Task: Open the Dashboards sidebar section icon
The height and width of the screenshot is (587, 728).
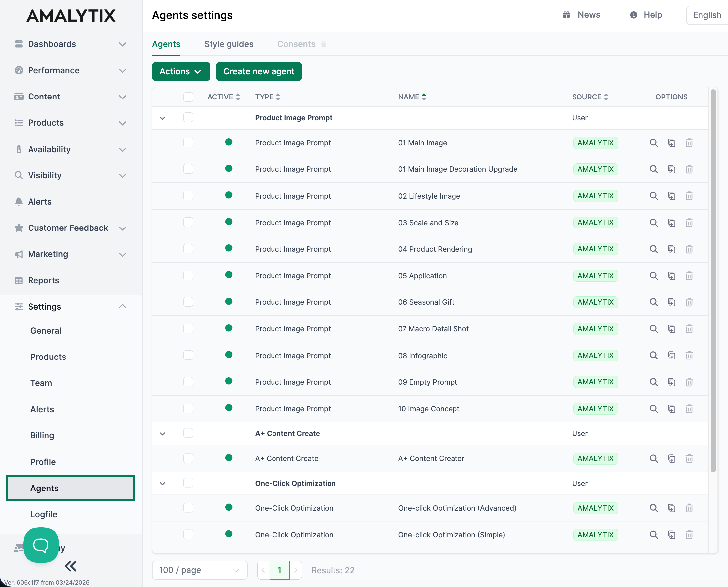Action: pos(19,44)
